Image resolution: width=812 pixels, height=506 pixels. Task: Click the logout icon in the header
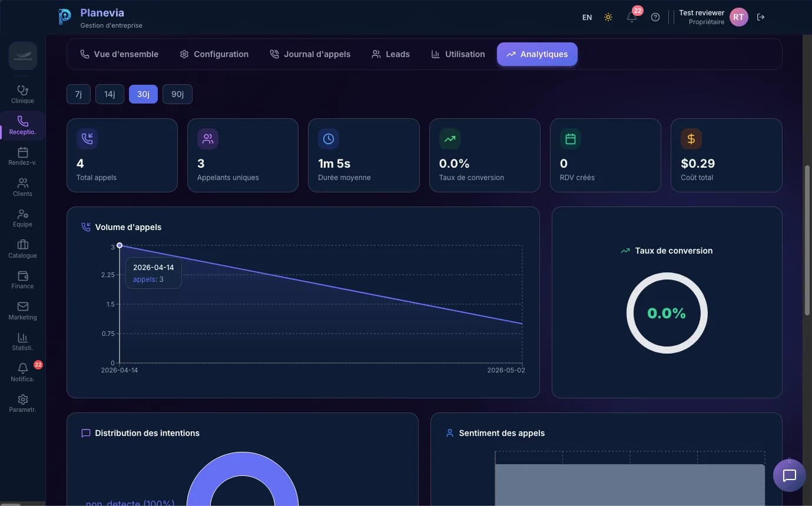pyautogui.click(x=761, y=17)
